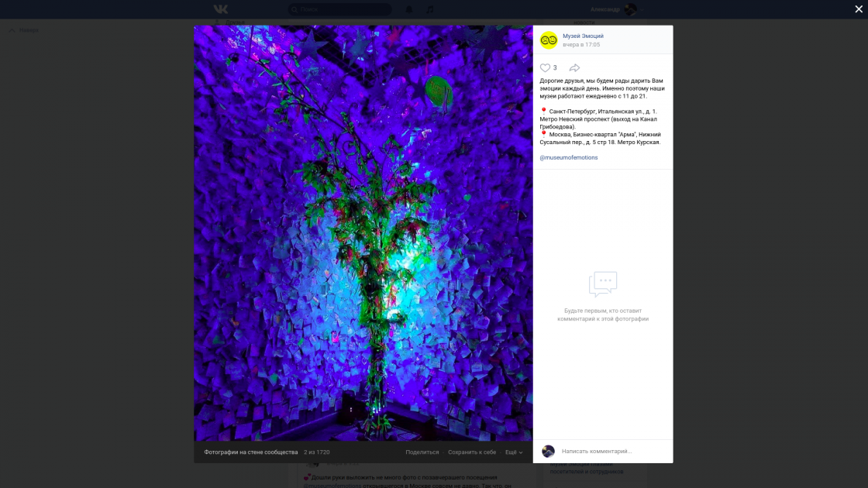Viewport: 868px width, 488px height.
Task: Click your avatar next to comment box
Action: 548,452
